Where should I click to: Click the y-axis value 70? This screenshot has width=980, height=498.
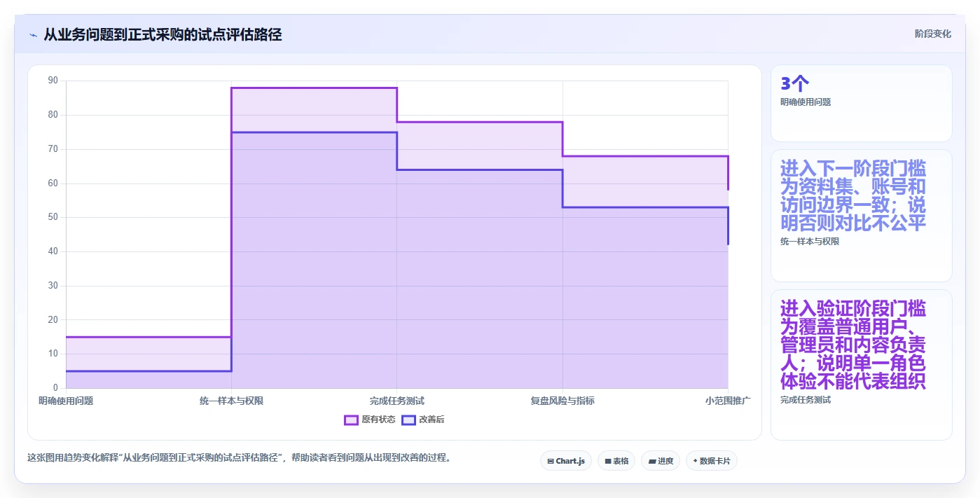[53, 149]
